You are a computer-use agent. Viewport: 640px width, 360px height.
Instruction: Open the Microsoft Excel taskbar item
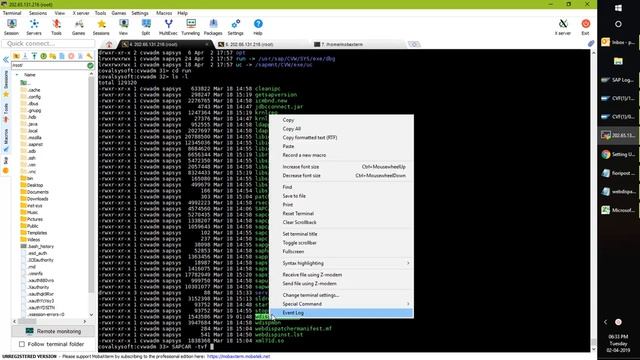[x=618, y=210]
